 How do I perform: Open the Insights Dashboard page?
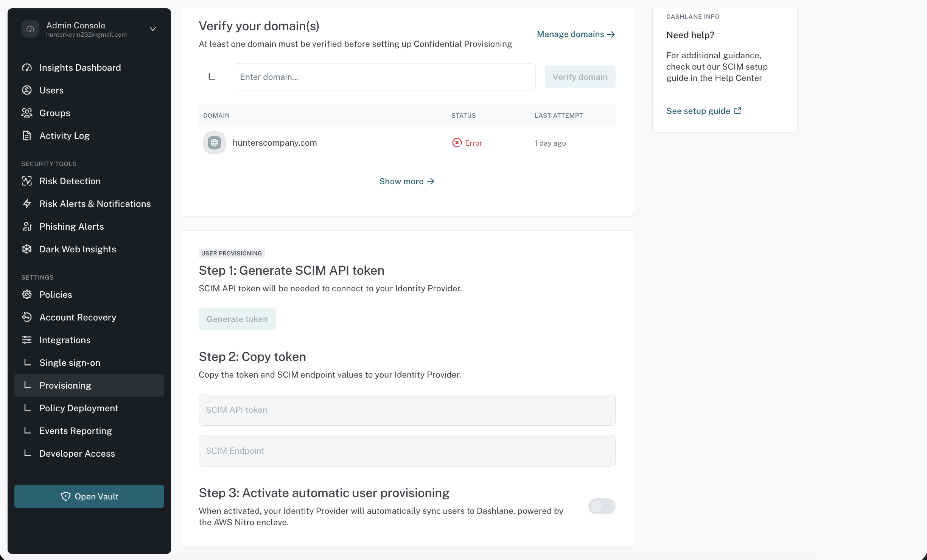click(x=80, y=67)
